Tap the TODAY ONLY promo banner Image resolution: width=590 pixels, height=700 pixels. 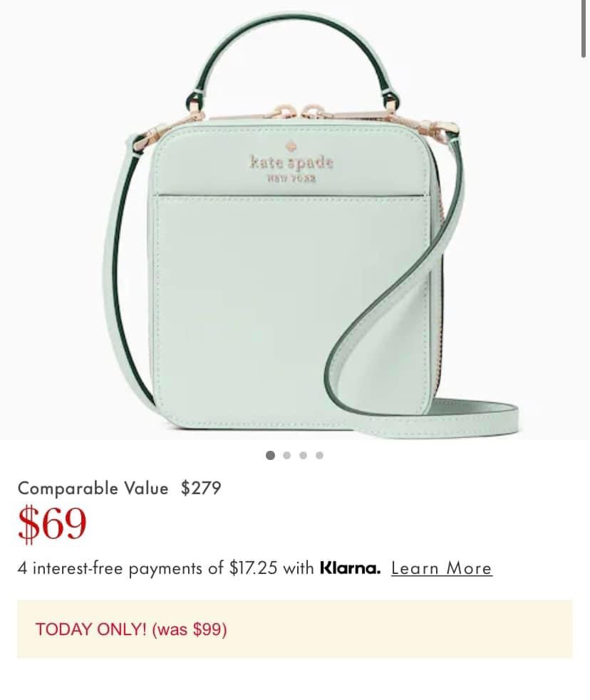pyautogui.click(x=295, y=629)
